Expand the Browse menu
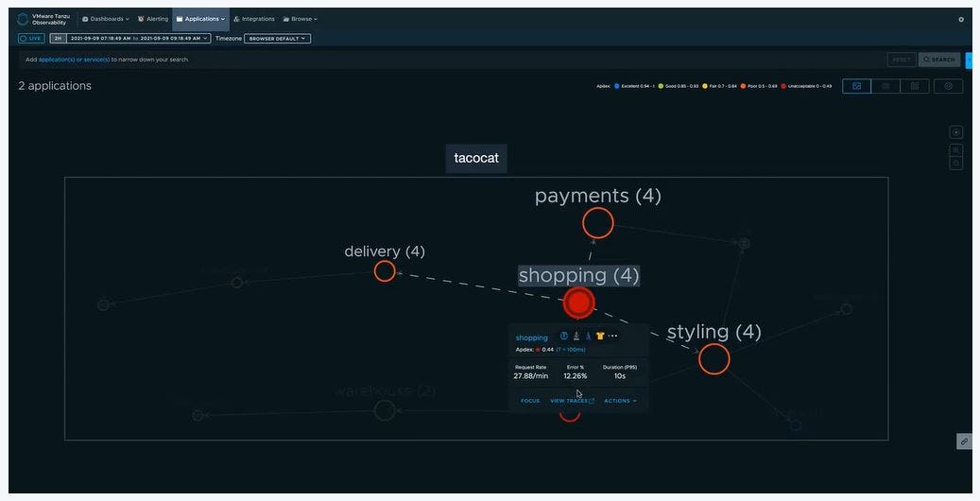The image size is (980, 501). (x=301, y=20)
